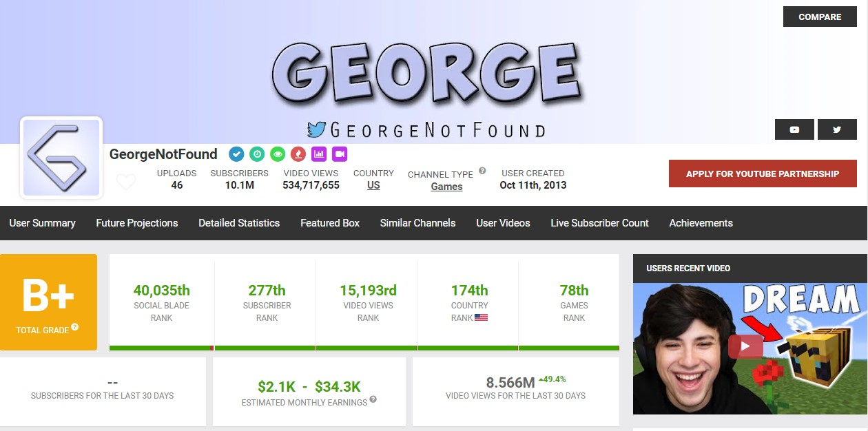Click the 15,193rd video views rank
The image size is (868, 431).
click(368, 291)
